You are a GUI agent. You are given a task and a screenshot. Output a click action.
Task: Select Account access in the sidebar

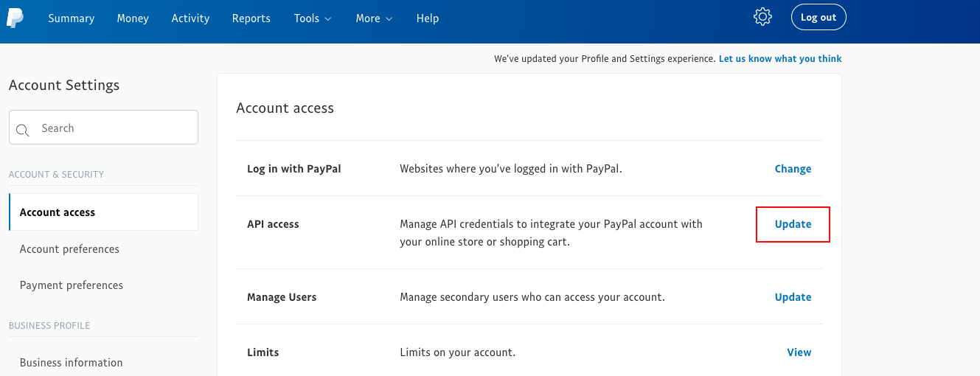coord(103,212)
